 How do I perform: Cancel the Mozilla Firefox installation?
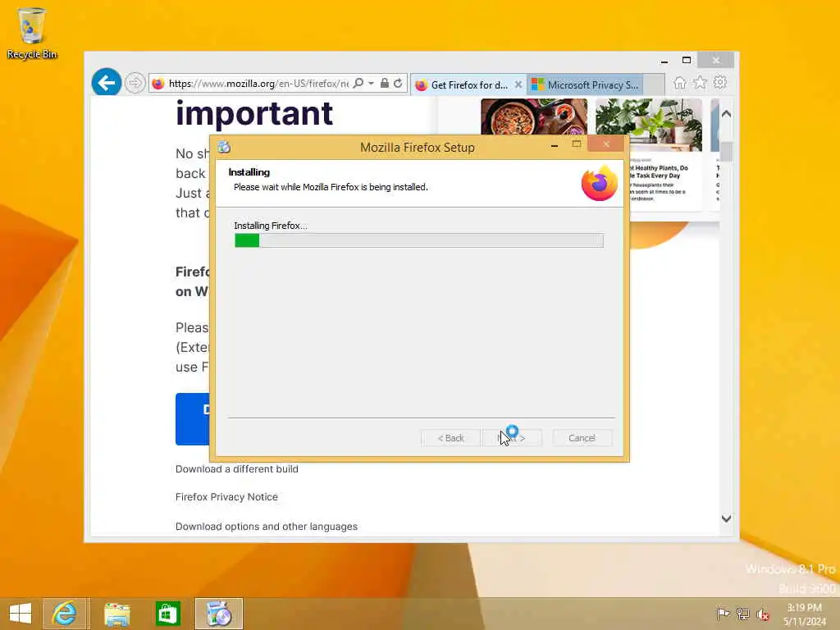[582, 438]
